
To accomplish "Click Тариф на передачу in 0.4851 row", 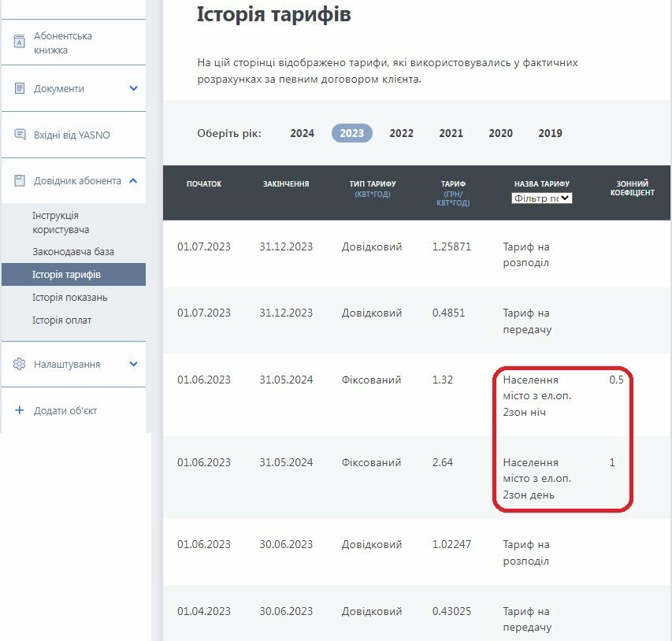I will (x=527, y=321).
